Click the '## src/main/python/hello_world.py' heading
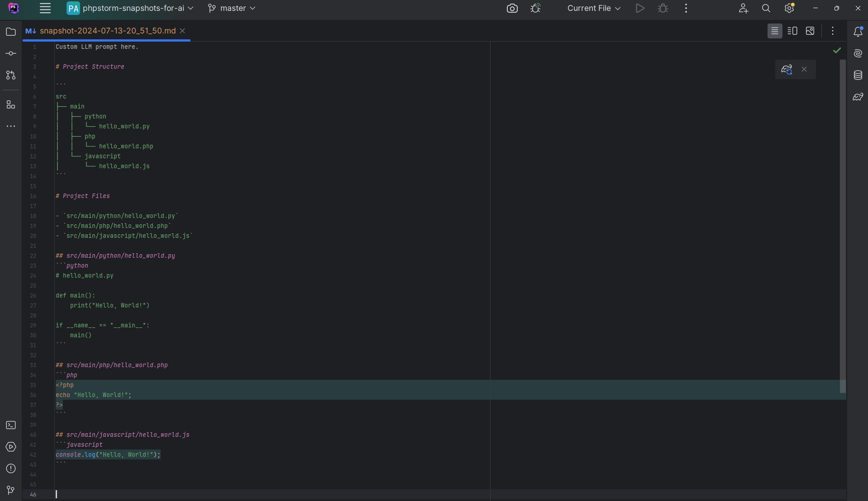 pos(115,255)
